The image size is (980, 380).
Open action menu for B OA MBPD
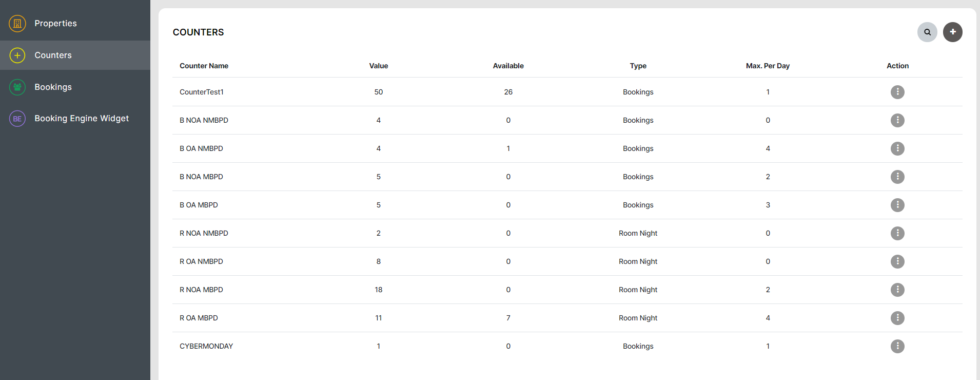pos(897,205)
